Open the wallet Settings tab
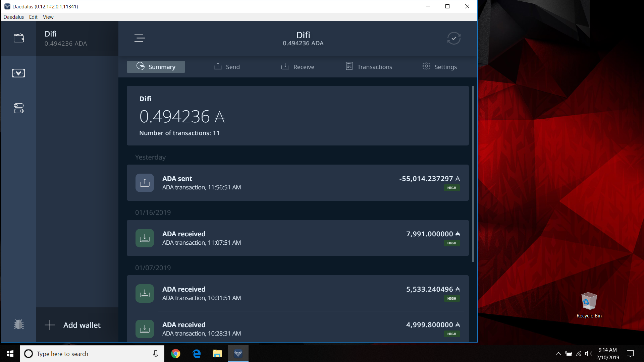This screenshot has width=644, height=362. (439, 67)
